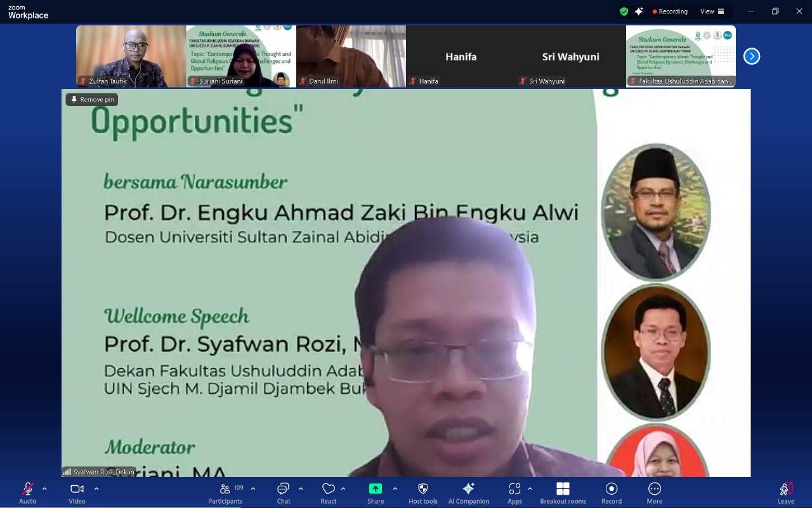Open the React emoji menu
Screen dimensions: 812x508
tap(328, 493)
